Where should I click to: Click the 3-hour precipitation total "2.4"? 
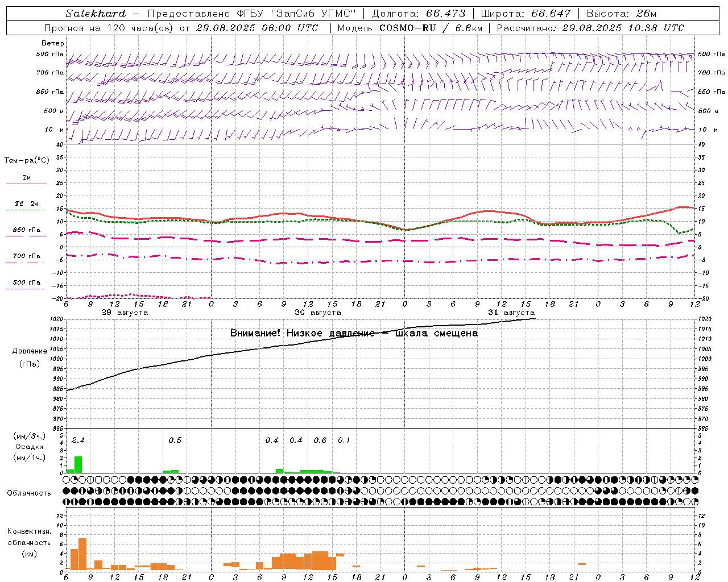78,440
